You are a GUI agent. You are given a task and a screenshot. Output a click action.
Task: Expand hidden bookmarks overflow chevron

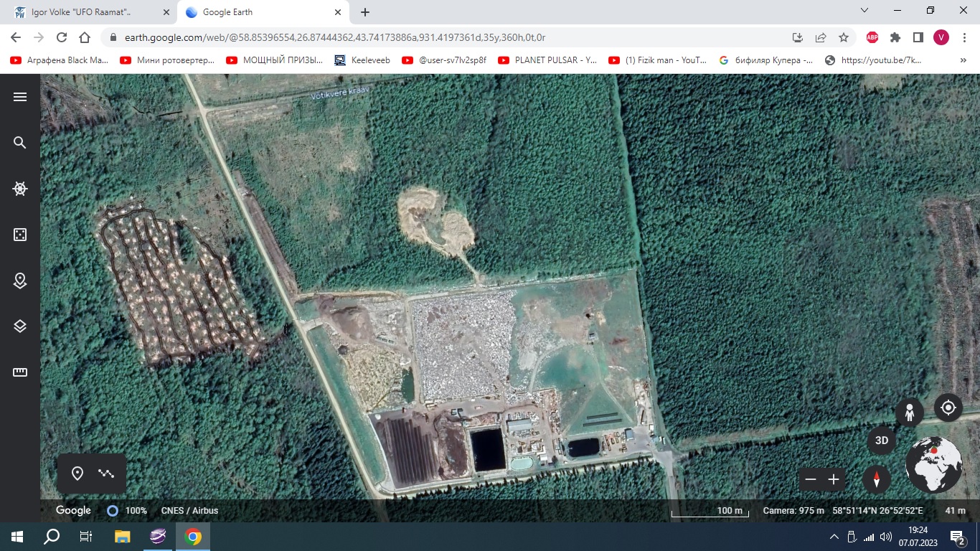coord(963,60)
